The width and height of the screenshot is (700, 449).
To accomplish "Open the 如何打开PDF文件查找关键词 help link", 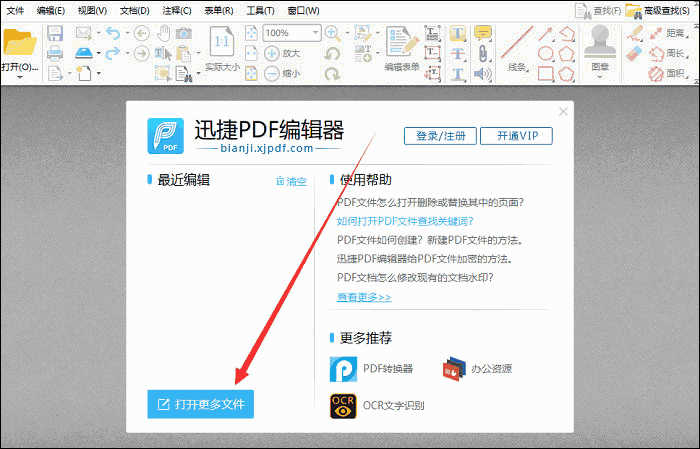I will [405, 221].
